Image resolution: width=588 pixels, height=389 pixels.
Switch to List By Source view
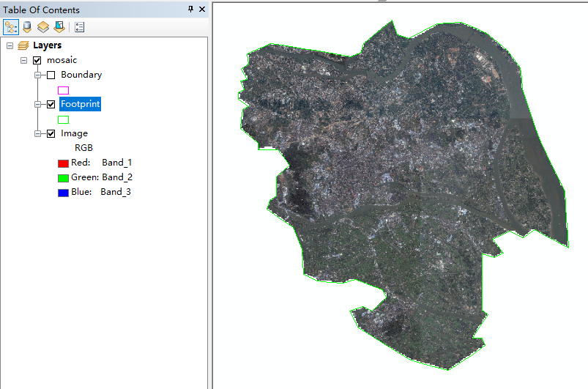[27, 27]
